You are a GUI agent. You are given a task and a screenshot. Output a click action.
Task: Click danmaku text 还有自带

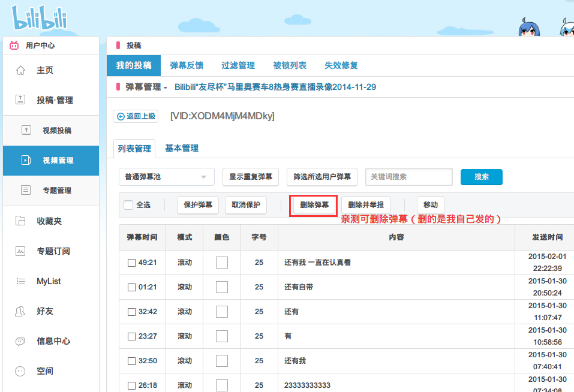[299, 287]
